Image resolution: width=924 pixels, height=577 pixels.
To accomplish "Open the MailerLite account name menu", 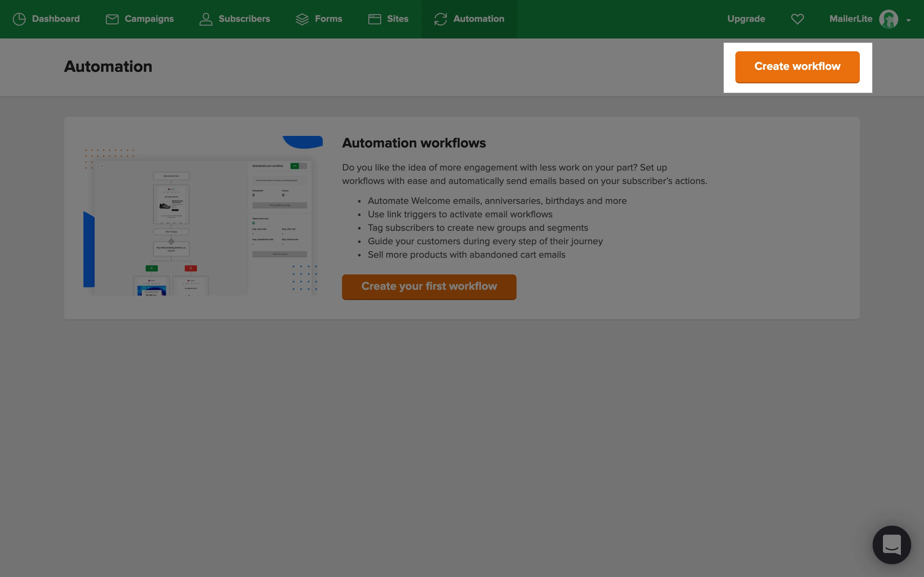I will pyautogui.click(x=851, y=19).
